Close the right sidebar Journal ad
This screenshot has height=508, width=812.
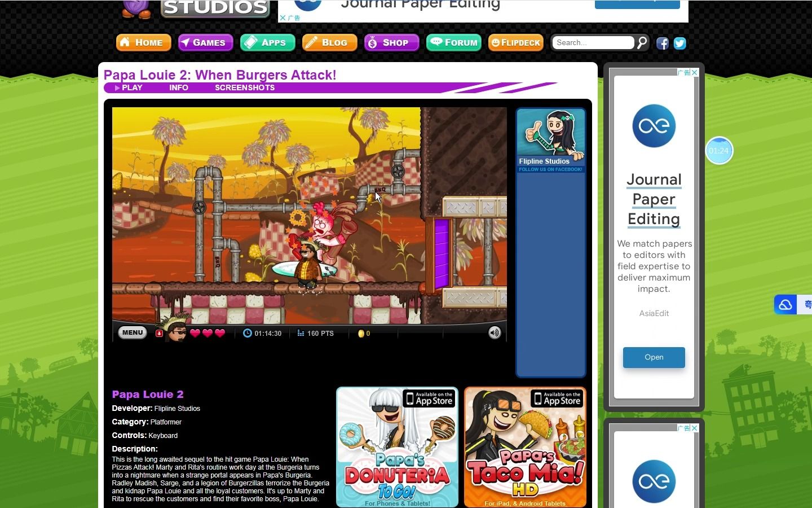tap(695, 72)
